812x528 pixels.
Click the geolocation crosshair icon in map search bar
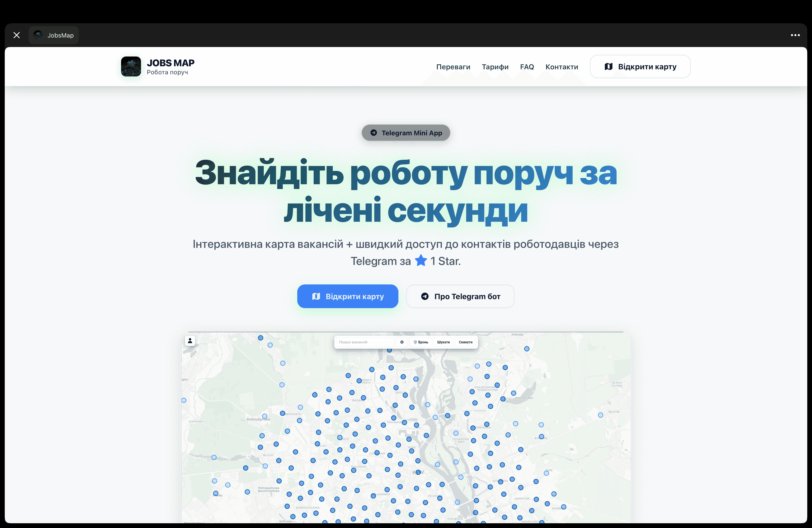coord(402,342)
